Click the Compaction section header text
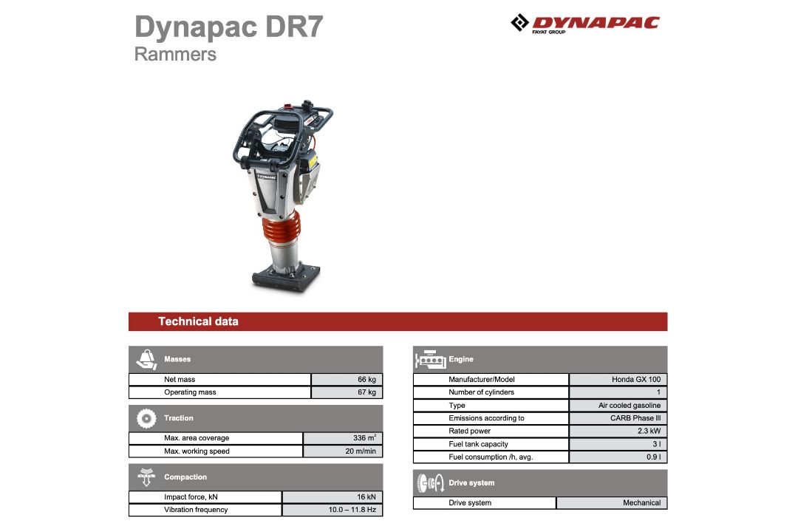 pos(185,477)
